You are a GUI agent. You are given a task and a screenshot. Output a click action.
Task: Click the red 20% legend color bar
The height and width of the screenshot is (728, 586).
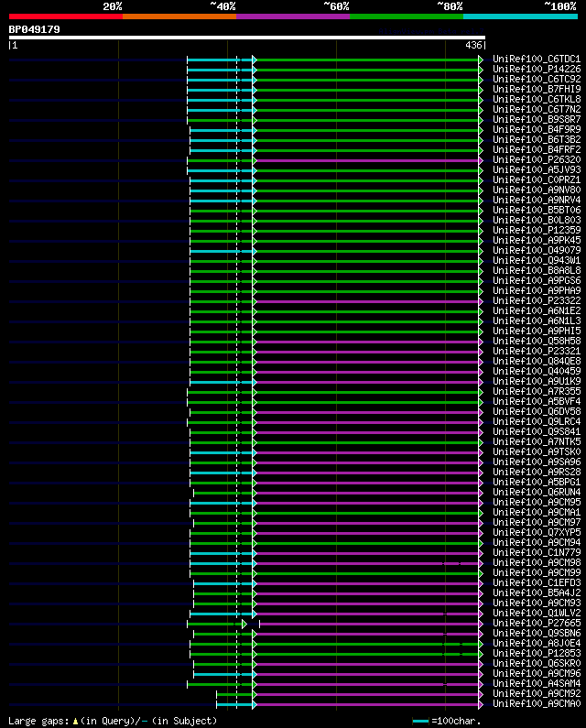click(x=66, y=16)
